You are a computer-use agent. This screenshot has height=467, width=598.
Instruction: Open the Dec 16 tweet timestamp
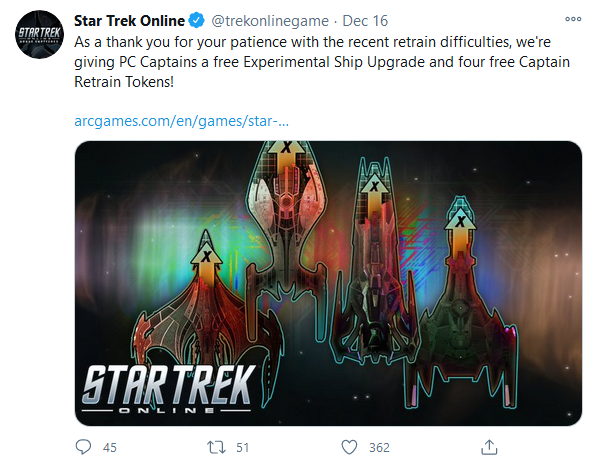coord(365,21)
